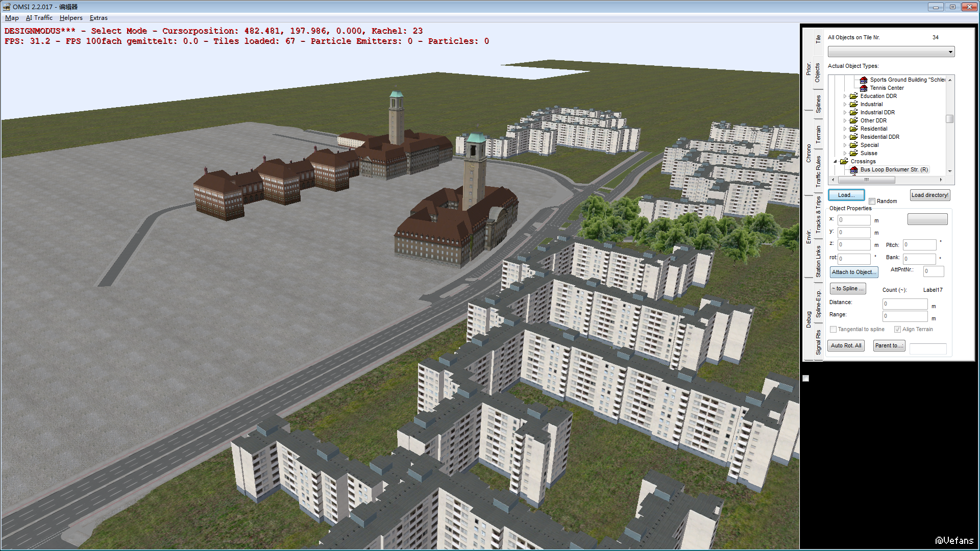Viewport: 980px width, 551px height.
Task: Expand the Education DDR tree node
Action: (845, 96)
